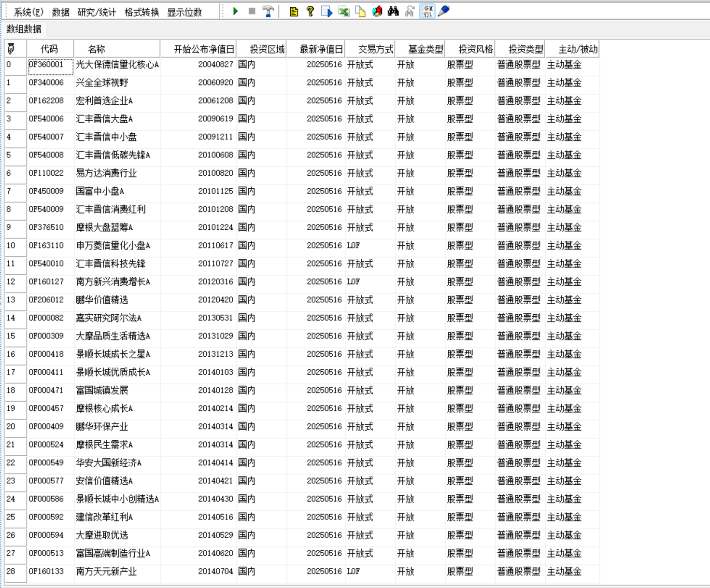Viewport: 710px width, 588px height.
Task: Click the 代码 column header
Action: (49, 49)
